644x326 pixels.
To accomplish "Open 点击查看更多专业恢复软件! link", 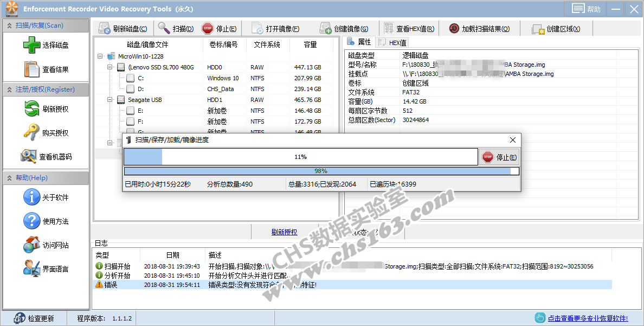I will click(x=588, y=318).
